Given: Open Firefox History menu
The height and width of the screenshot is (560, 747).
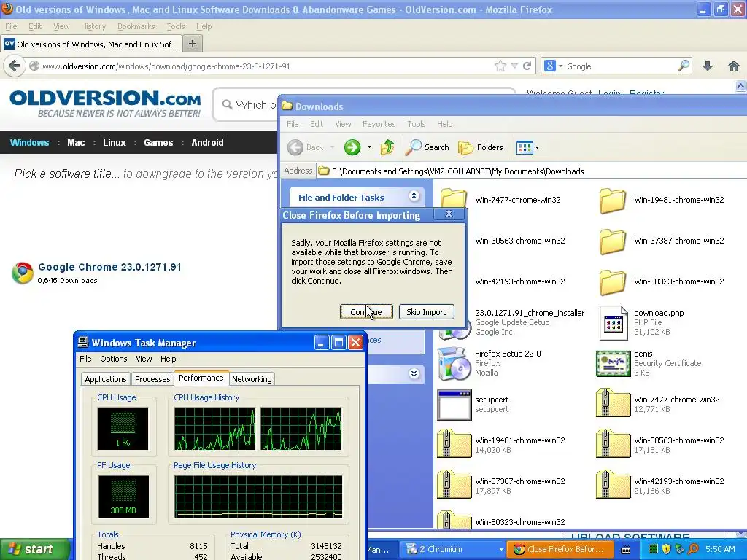Looking at the screenshot, I should pyautogui.click(x=93, y=26).
